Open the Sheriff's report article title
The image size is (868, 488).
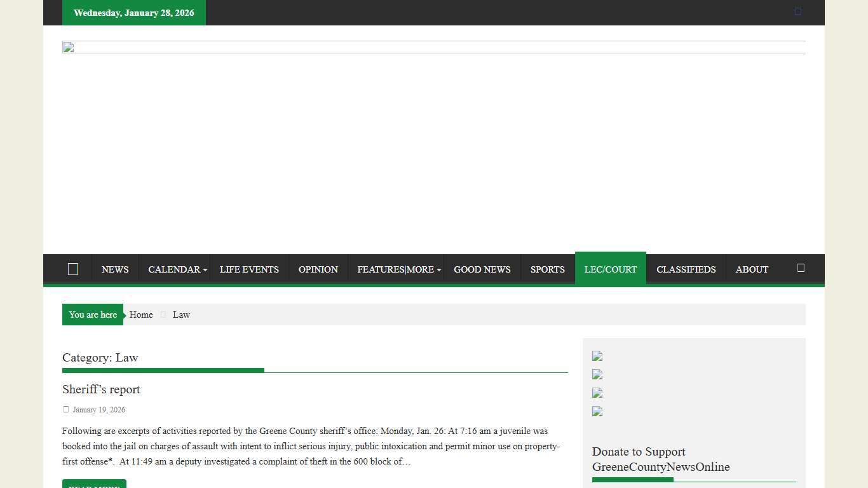(x=101, y=390)
